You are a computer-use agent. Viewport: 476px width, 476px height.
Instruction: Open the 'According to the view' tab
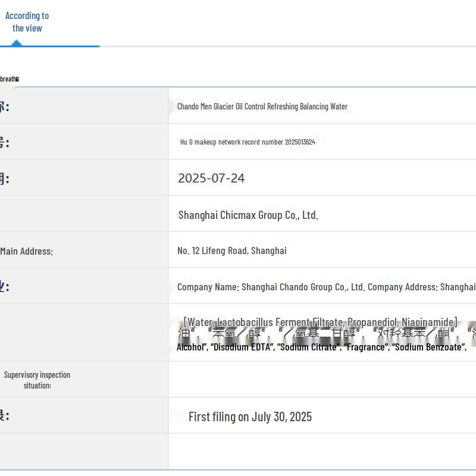tap(27, 22)
